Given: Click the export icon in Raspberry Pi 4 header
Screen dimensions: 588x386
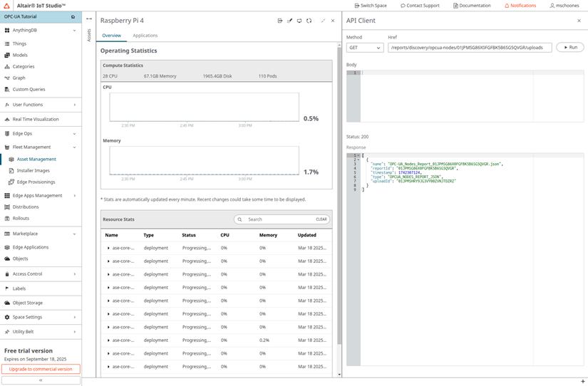Looking at the screenshot, I should 280,21.
